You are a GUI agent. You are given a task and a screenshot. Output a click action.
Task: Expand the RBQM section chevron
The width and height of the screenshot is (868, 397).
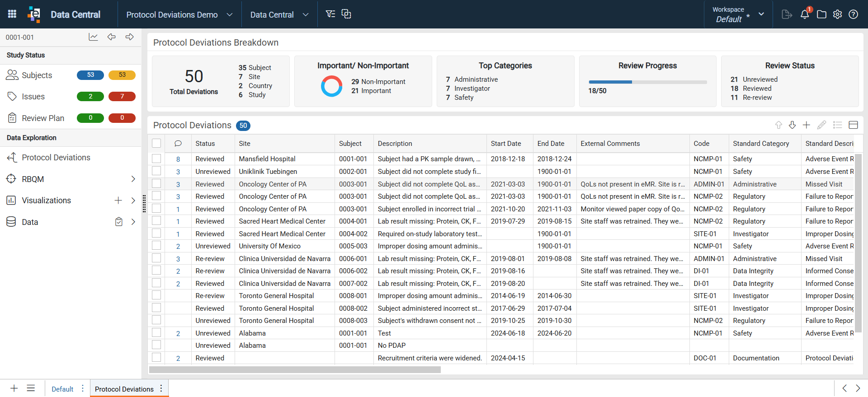pyautogui.click(x=133, y=179)
